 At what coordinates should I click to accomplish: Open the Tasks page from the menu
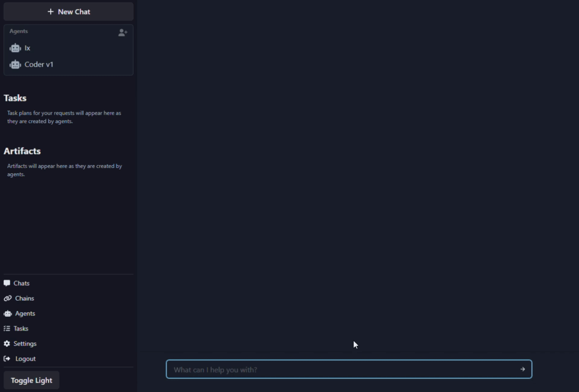(x=21, y=328)
